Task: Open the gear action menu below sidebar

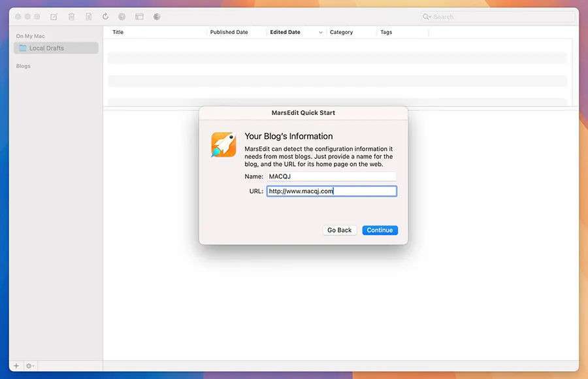Action: [30, 366]
